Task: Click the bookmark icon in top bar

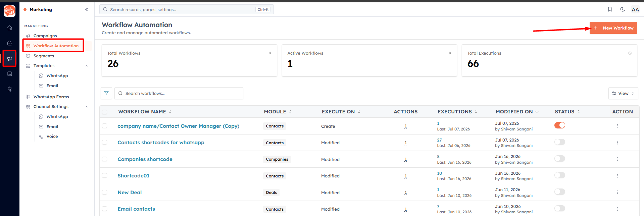Action: (610, 9)
